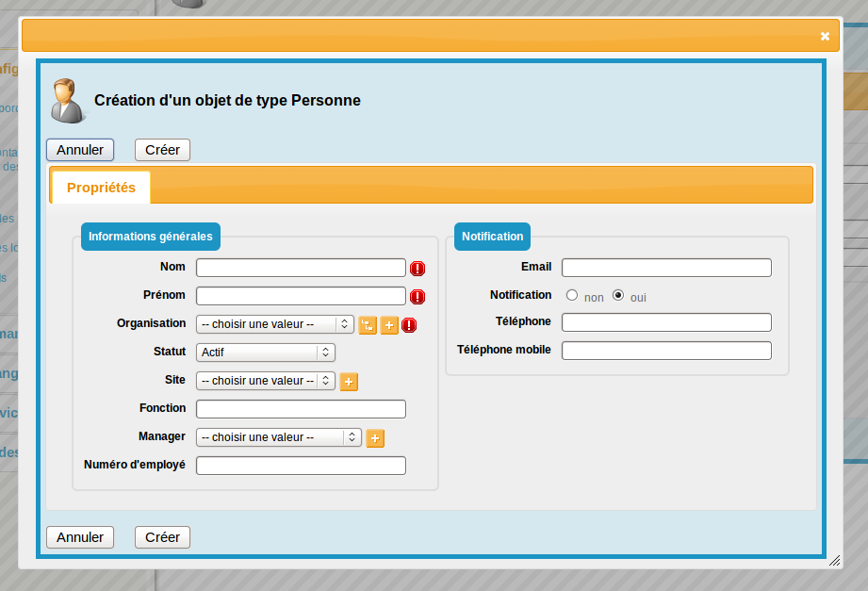Screen dimensions: 868x591
Task: Click the Personne avatar icon in the header
Action: (x=68, y=101)
